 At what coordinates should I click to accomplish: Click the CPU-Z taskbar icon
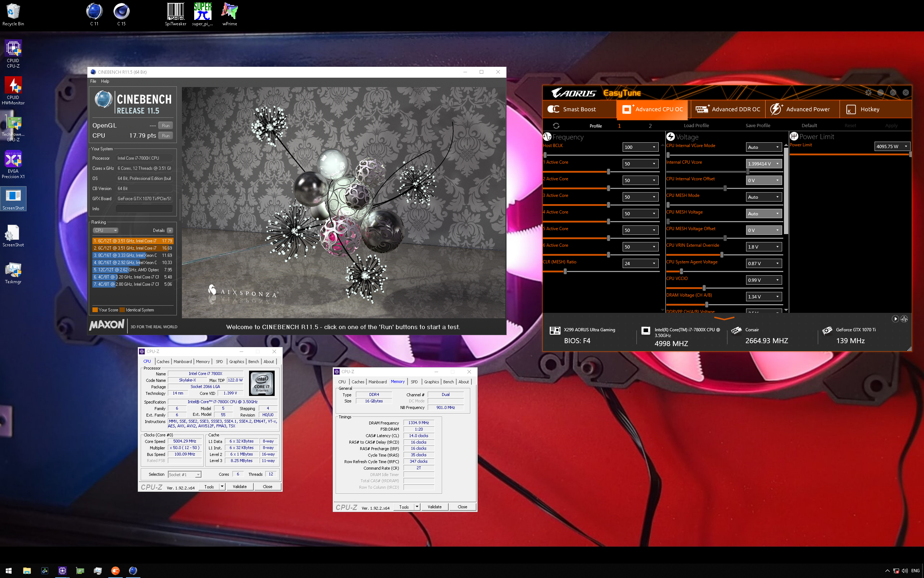coord(62,570)
